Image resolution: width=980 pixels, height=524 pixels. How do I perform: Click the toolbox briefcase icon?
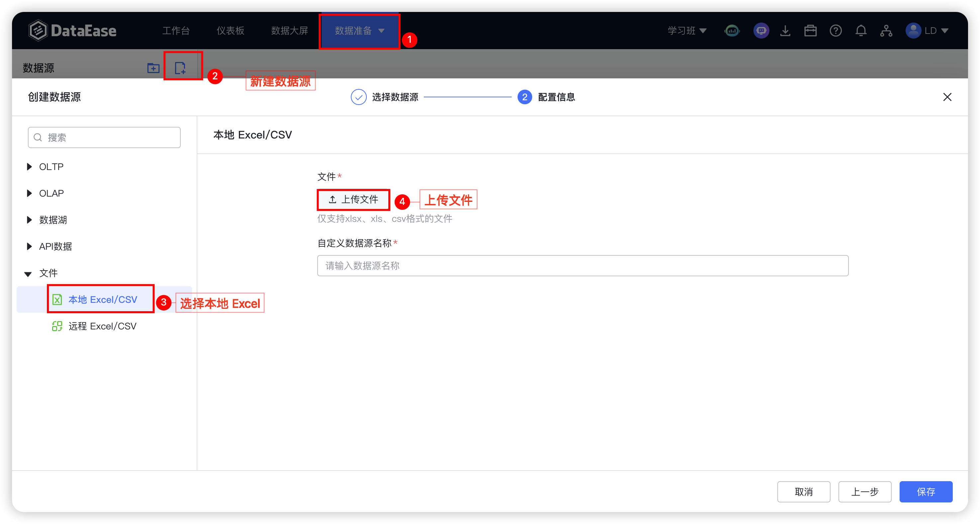pyautogui.click(x=810, y=31)
